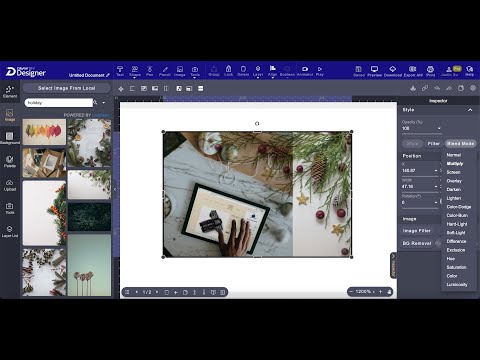Choose Difference blend mode

tap(456, 241)
